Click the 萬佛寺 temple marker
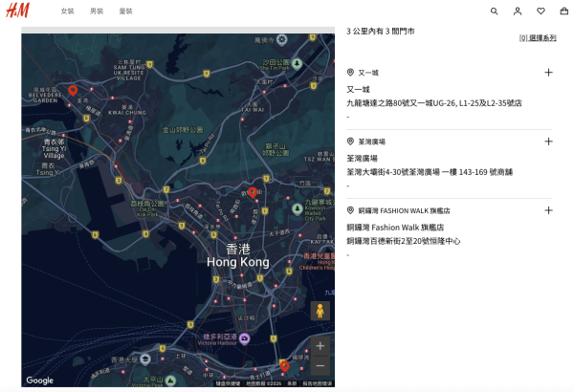Screen dimensions: 574x392 coord(281,39)
